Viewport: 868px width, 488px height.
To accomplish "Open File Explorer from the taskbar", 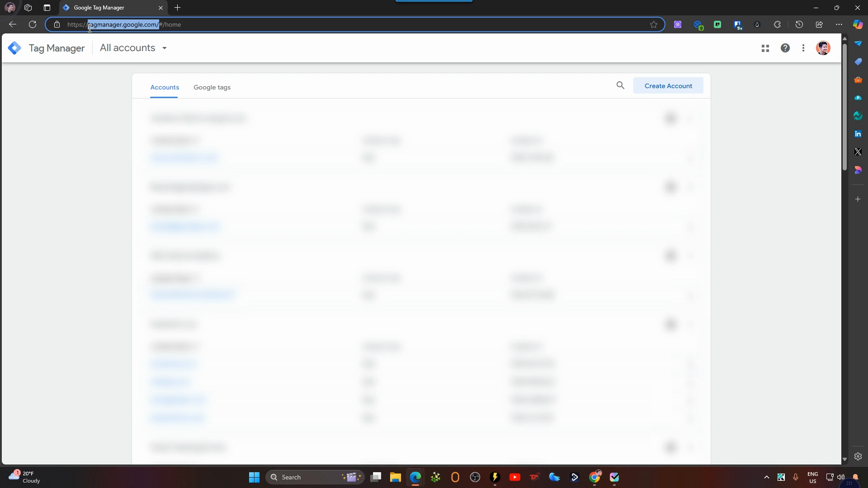I will [x=396, y=477].
